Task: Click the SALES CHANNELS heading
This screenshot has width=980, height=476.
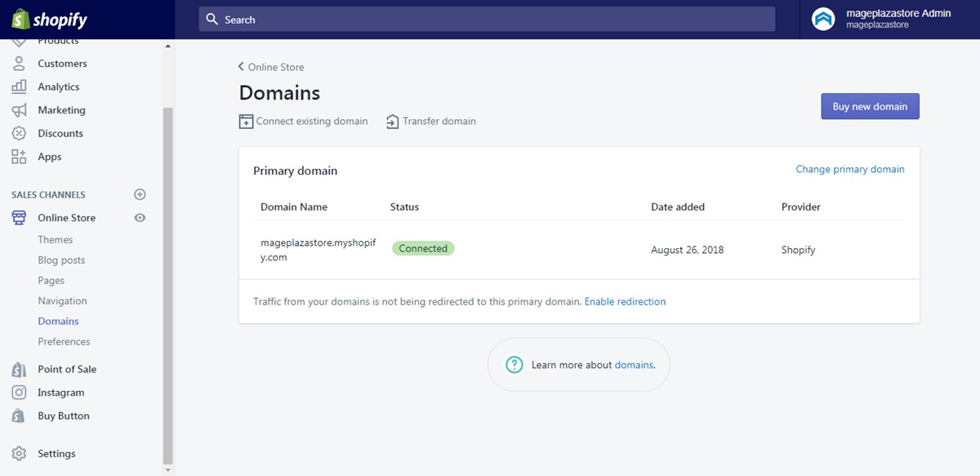Action: point(48,195)
